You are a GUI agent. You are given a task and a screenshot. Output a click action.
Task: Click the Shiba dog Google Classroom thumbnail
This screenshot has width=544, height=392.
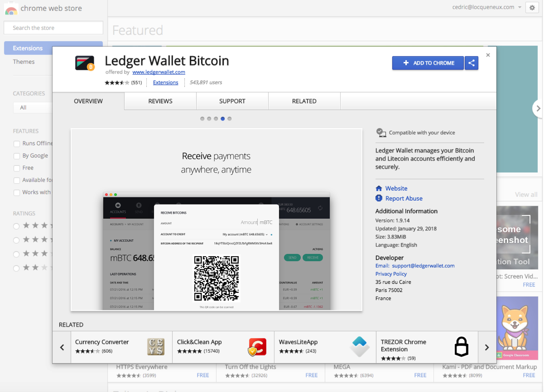[517, 328]
